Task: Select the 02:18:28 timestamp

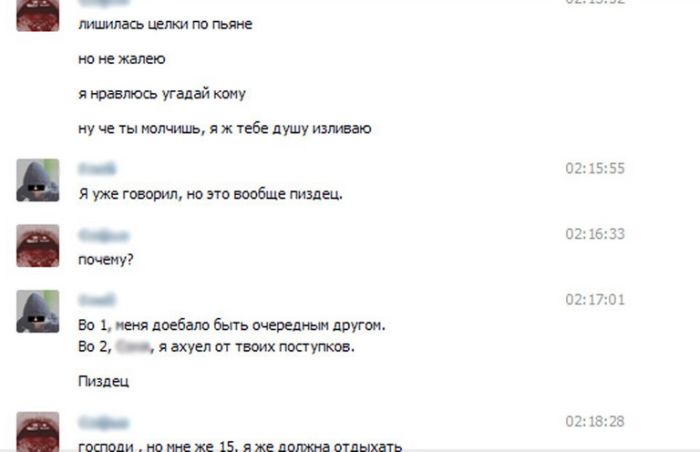Action: (595, 421)
